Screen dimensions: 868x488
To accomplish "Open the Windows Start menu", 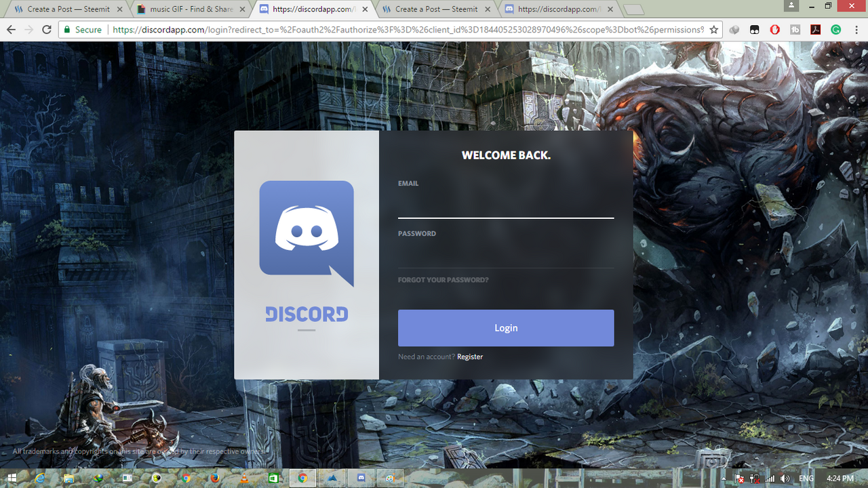I will [12, 478].
